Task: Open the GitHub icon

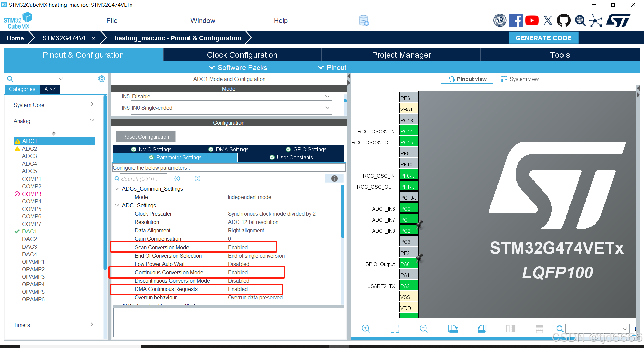Action: pyautogui.click(x=563, y=20)
